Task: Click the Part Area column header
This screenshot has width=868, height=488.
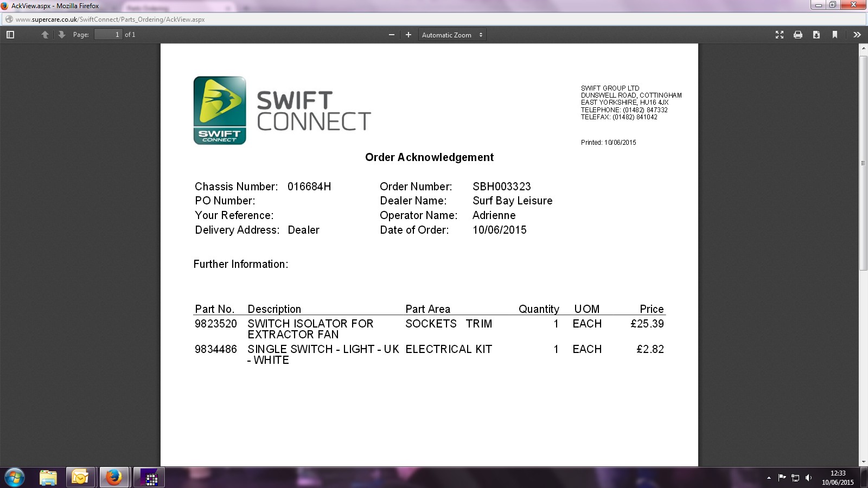Action: coord(427,309)
